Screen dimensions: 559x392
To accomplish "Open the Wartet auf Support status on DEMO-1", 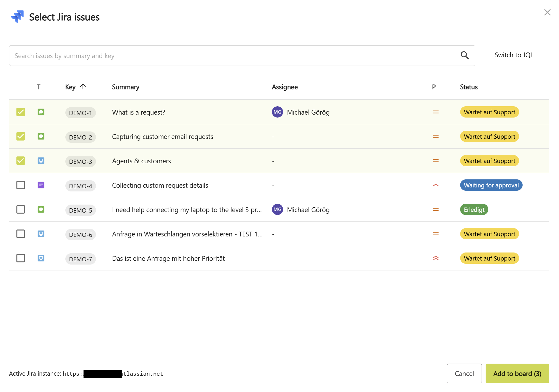I will (489, 112).
